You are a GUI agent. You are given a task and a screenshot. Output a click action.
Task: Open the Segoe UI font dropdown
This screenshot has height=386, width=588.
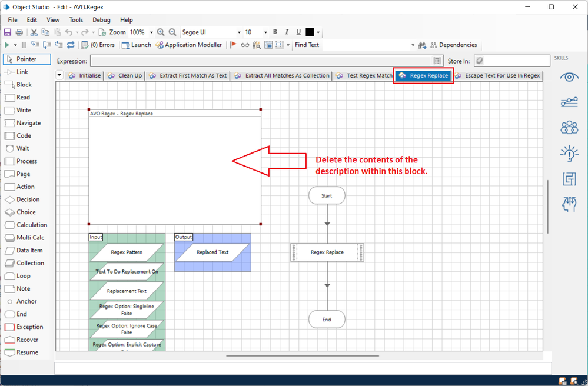[238, 32]
